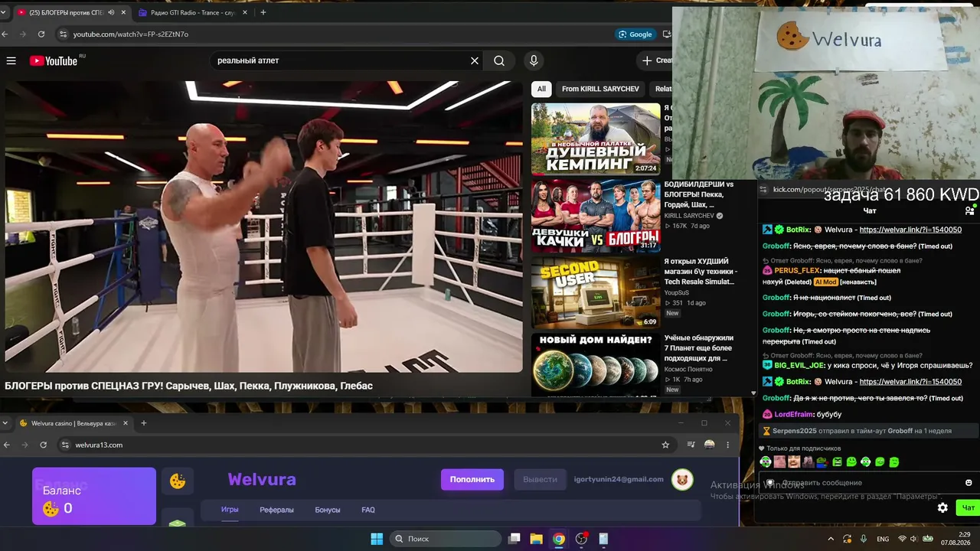
Task: Open the media control icon in the Welvura window
Action: [691, 445]
